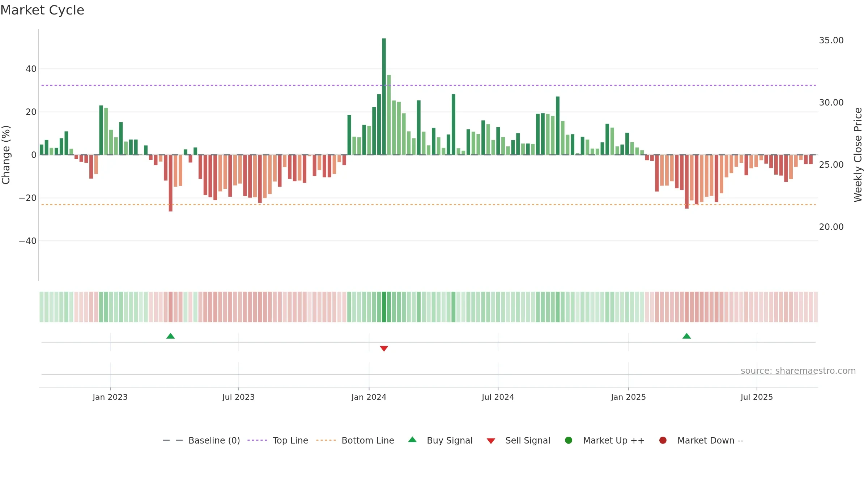Image resolution: width=868 pixels, height=488 pixels.
Task: Toggle the Top Line legend entry
Action: [x=278, y=440]
